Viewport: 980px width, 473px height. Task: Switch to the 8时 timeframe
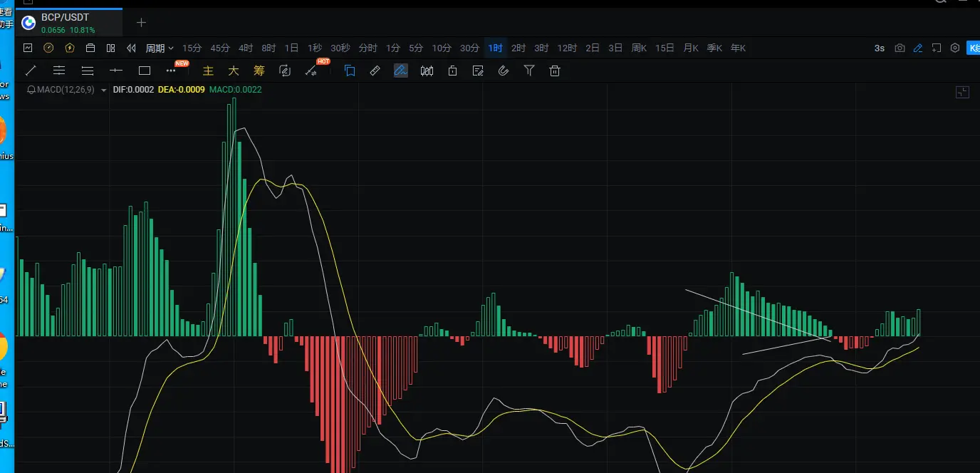[x=269, y=48]
